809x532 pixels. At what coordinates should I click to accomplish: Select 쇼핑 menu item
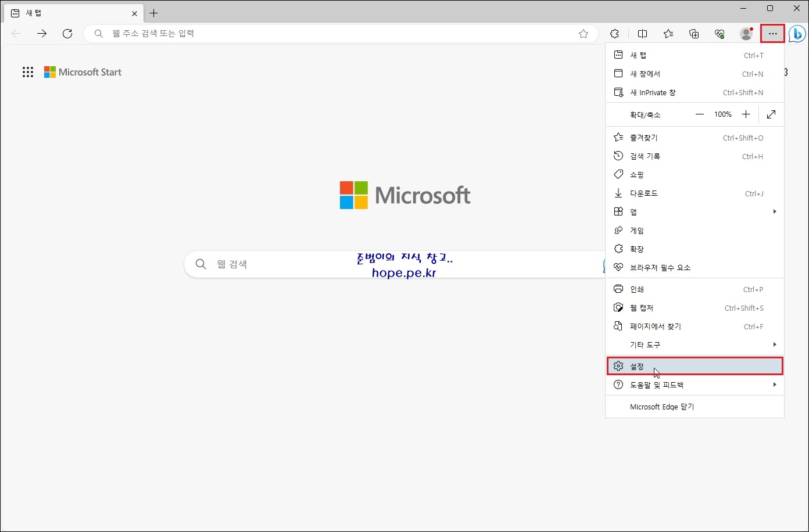(695, 175)
